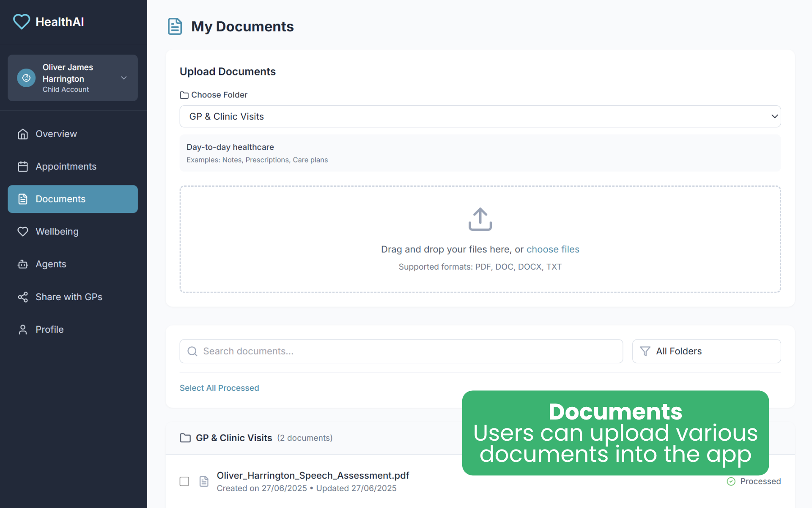Open the All Folders filter dropdown
Image resolution: width=812 pixels, height=508 pixels.
[706, 351]
